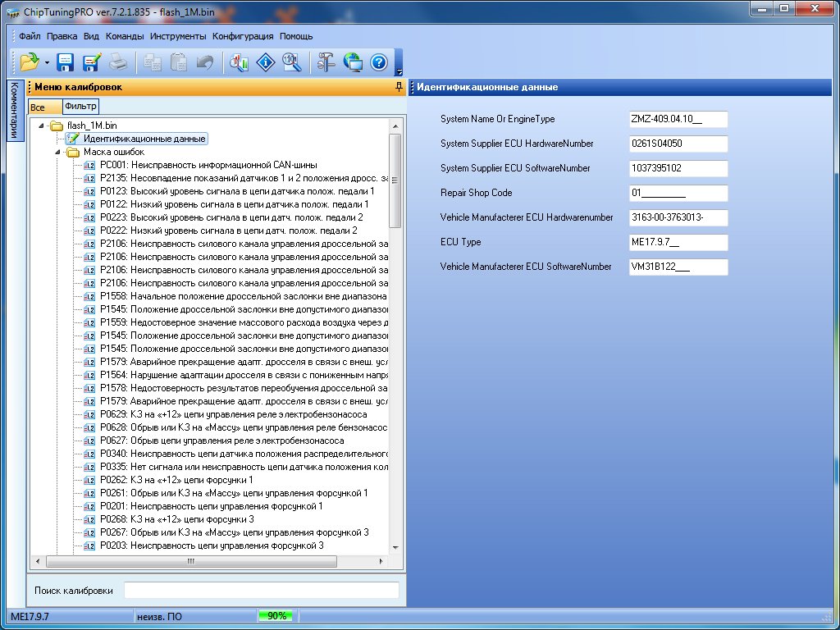Select Идентификационные данные in the tree

144,139
